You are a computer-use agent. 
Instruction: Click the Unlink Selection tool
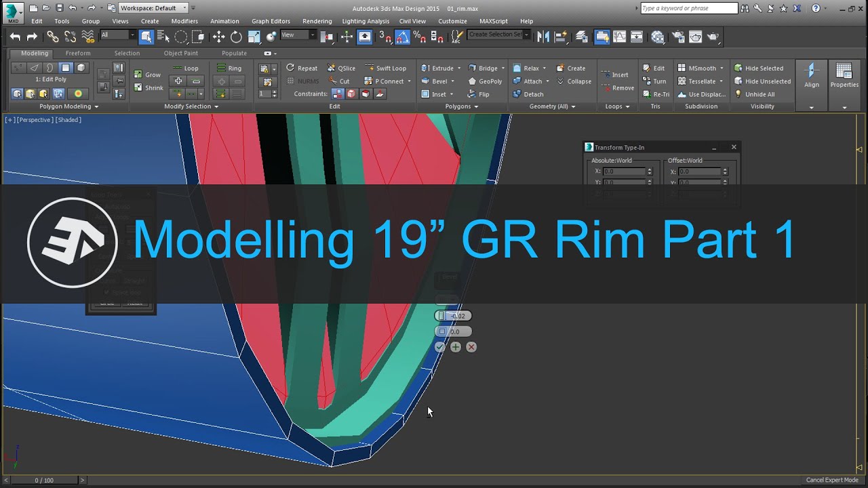(70, 37)
